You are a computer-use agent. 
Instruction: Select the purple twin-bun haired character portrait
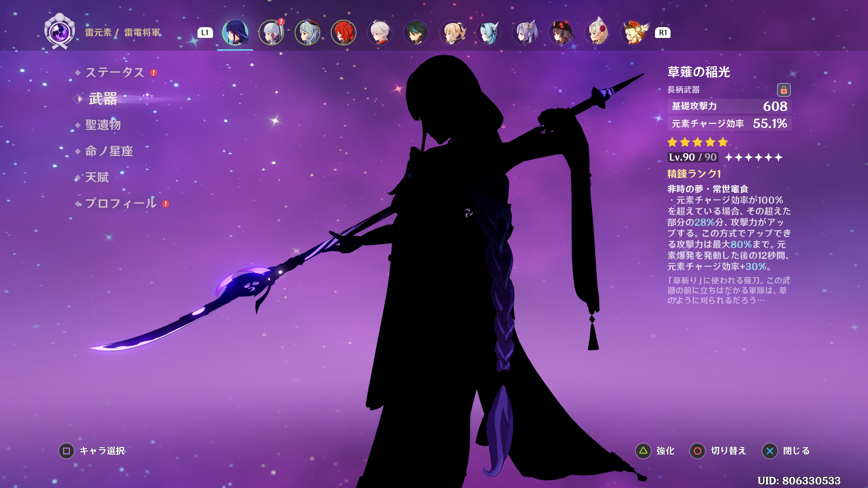point(525,32)
